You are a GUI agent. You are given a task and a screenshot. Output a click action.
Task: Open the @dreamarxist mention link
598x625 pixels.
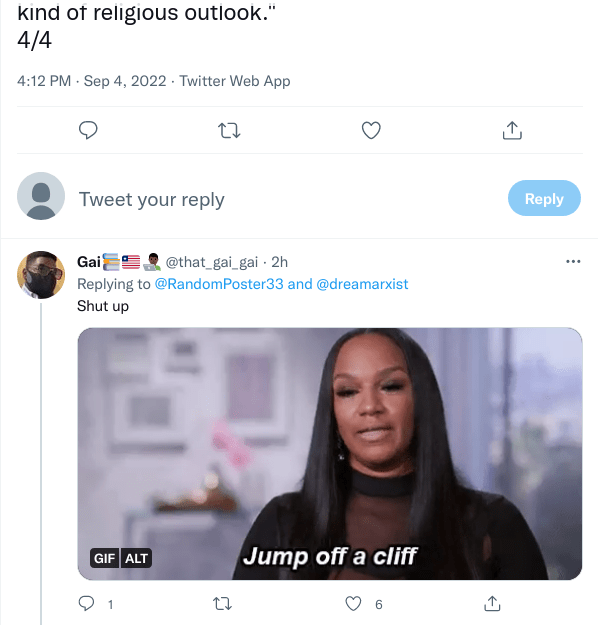click(362, 284)
